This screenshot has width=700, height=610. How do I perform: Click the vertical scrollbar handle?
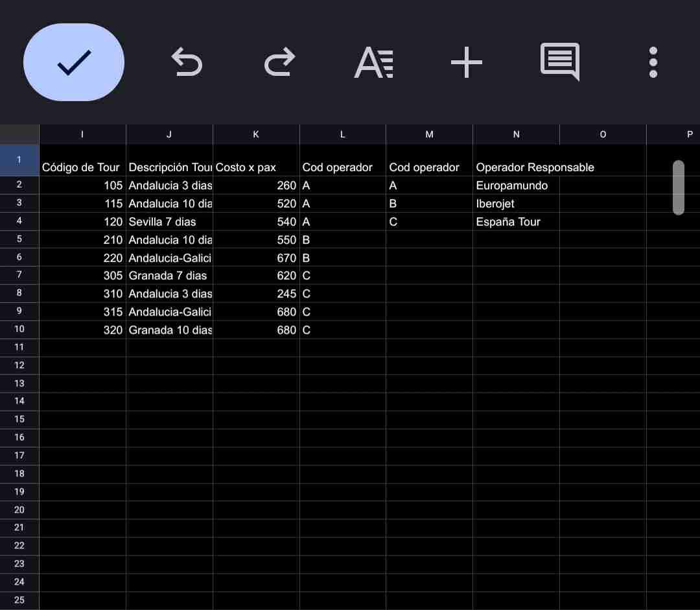pos(678,187)
